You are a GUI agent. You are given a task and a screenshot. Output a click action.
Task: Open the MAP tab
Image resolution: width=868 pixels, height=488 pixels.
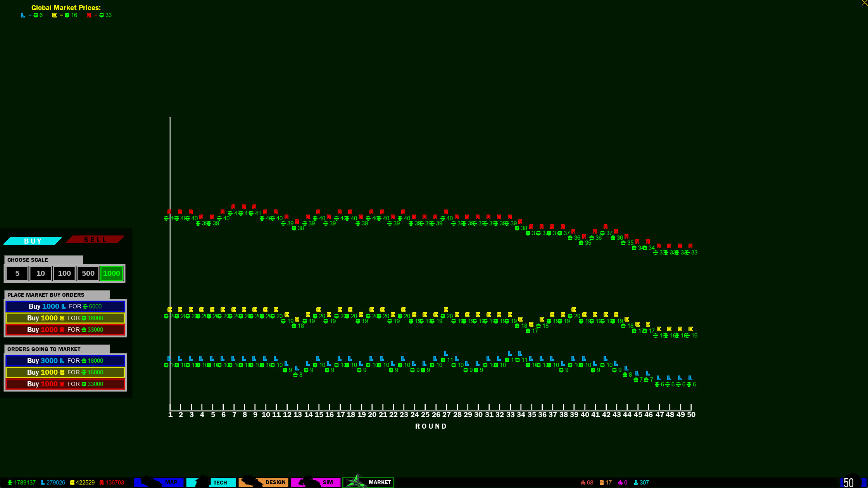click(x=171, y=482)
